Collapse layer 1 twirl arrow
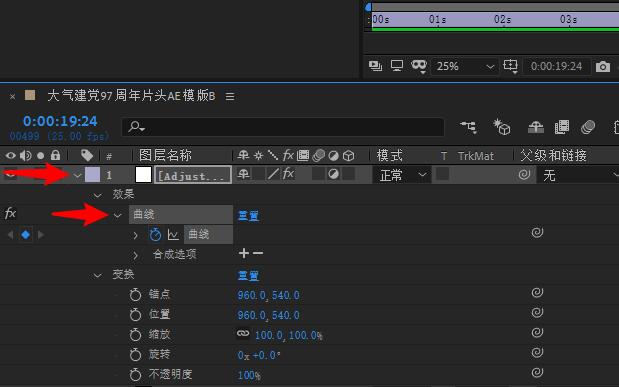Image resolution: width=619 pixels, height=387 pixels. click(x=77, y=175)
